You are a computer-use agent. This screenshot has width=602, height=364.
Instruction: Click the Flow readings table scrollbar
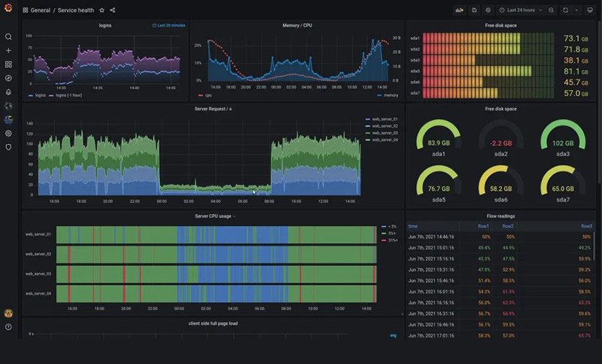click(x=594, y=246)
